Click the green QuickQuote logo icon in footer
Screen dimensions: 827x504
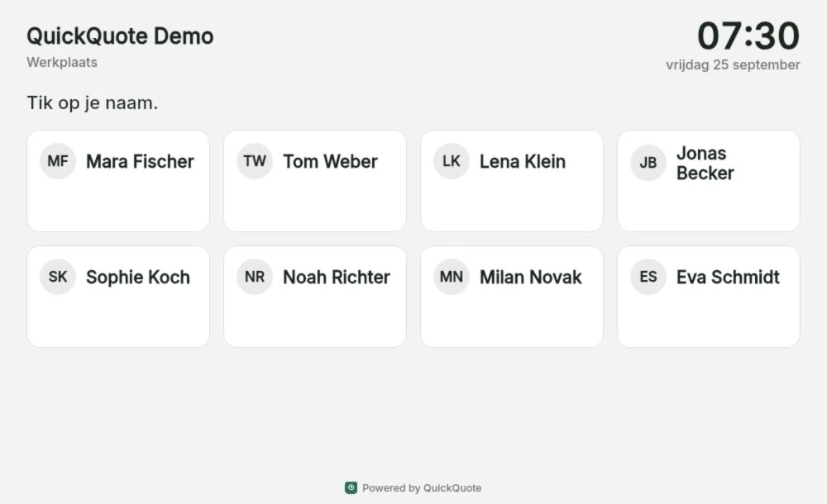(351, 487)
